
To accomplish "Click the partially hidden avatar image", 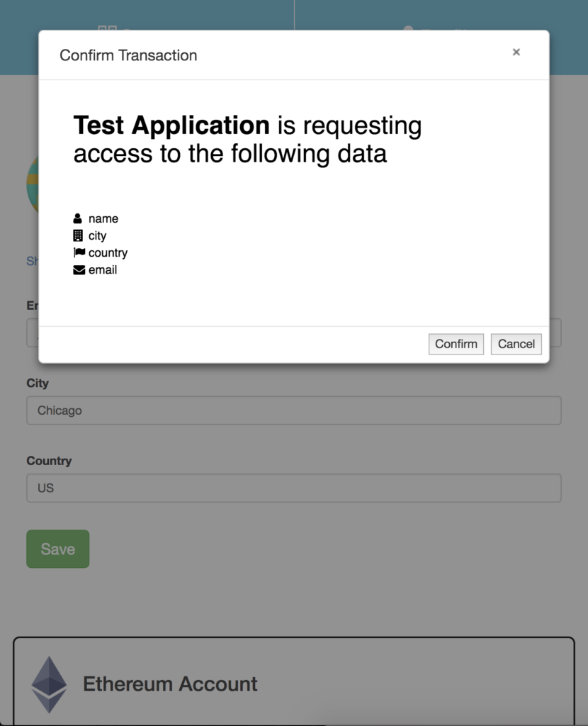I will (33, 184).
